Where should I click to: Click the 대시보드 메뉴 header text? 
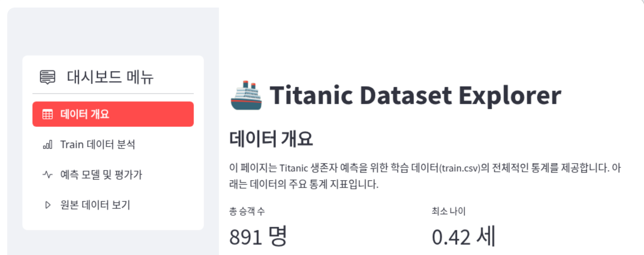[110, 77]
